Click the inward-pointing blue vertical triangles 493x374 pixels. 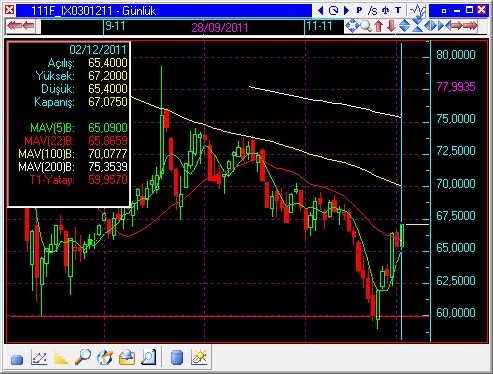[x=417, y=26]
